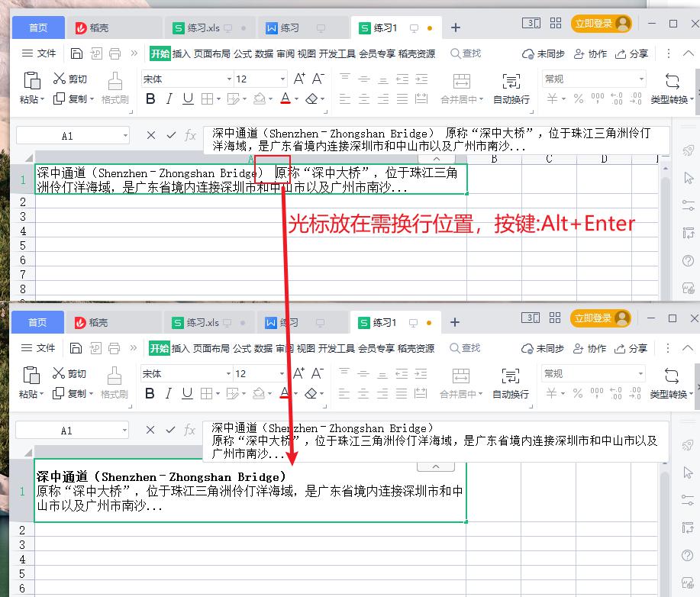Click the Cut (剪切) scissors in the upper window
This screenshot has width=700, height=597.
click(x=59, y=79)
